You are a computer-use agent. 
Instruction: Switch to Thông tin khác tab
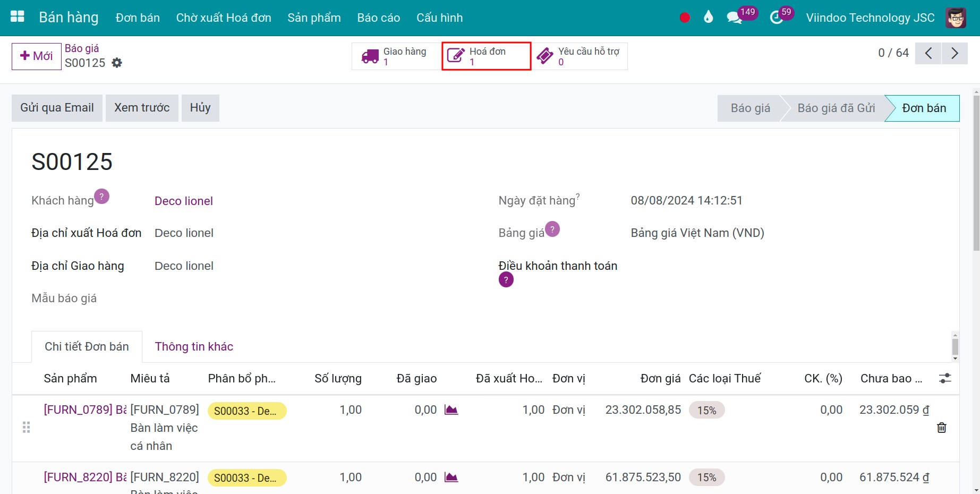tap(194, 346)
